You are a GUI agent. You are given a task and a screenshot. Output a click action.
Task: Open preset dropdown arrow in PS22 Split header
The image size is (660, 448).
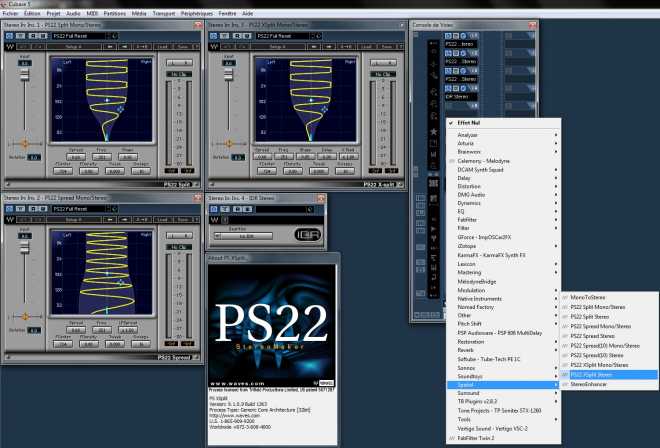[x=114, y=36]
